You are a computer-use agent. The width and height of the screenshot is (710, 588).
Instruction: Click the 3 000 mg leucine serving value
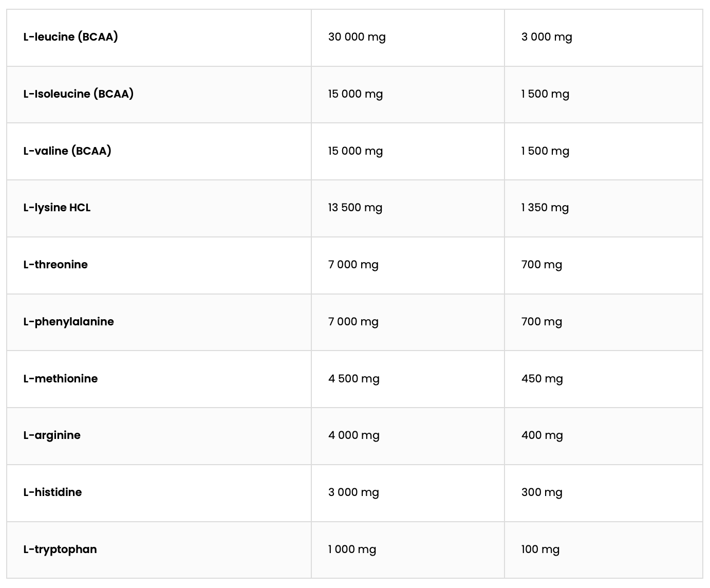point(547,37)
